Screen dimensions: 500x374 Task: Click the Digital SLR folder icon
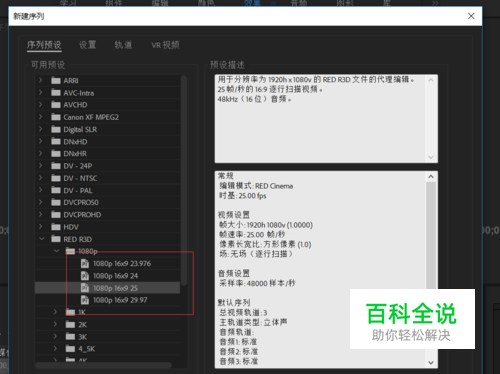coord(56,129)
